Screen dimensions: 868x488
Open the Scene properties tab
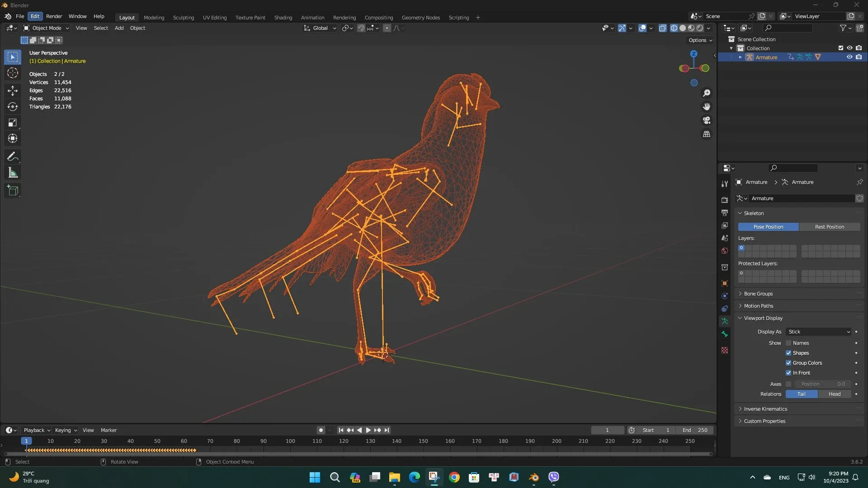click(725, 238)
